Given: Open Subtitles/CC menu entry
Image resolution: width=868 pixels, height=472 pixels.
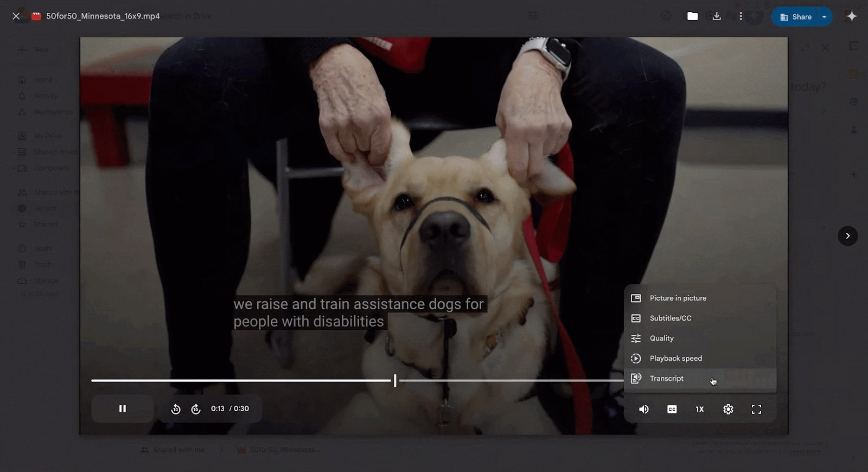Looking at the screenshot, I should pyautogui.click(x=671, y=318).
